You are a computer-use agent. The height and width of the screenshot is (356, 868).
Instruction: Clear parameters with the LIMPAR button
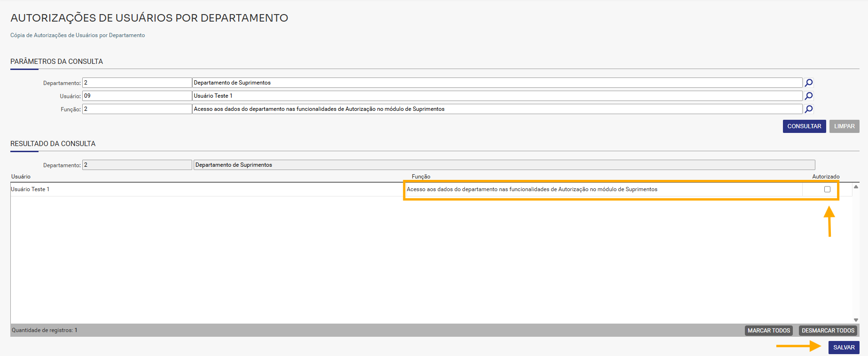coord(844,126)
